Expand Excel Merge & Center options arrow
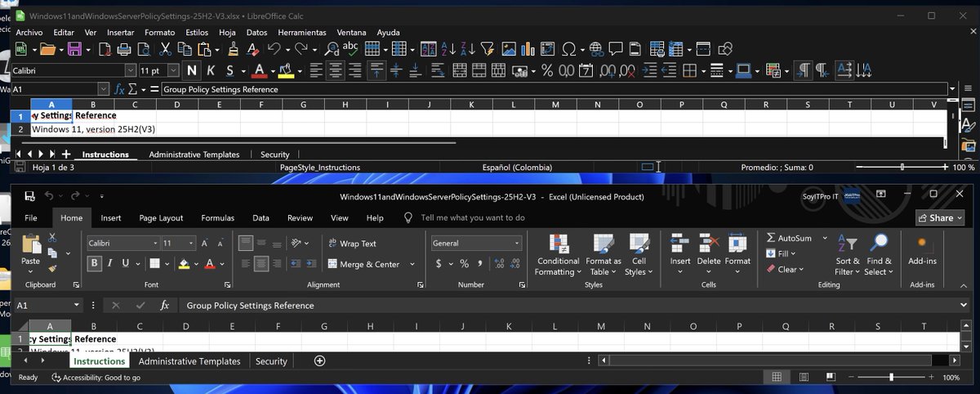The width and height of the screenshot is (980, 394). (412, 264)
